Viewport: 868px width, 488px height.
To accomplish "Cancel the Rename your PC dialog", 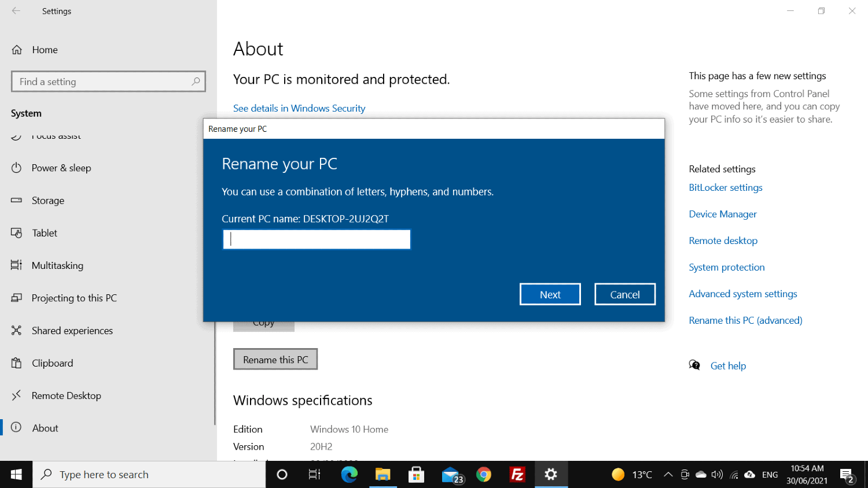I will (625, 294).
